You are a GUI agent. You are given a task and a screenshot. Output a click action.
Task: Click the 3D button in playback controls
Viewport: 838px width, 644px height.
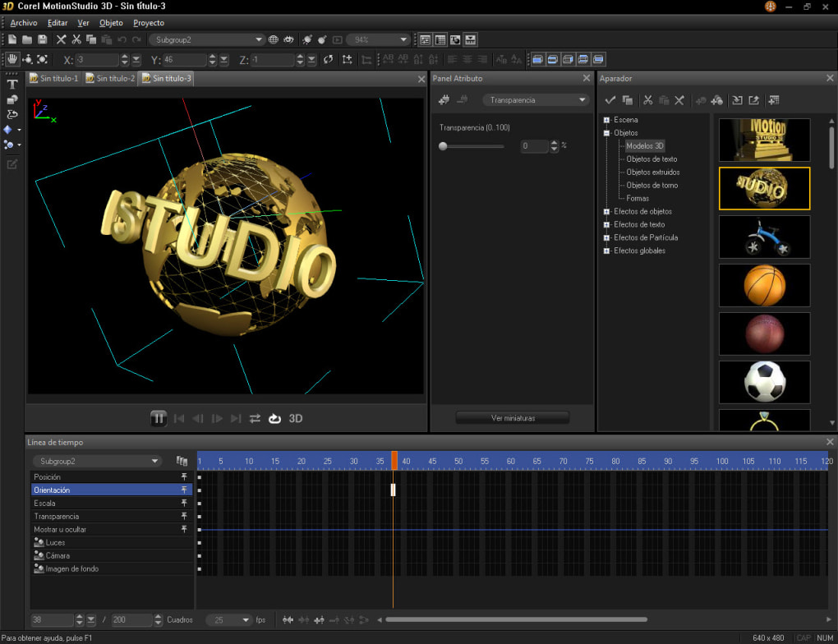[x=295, y=418]
